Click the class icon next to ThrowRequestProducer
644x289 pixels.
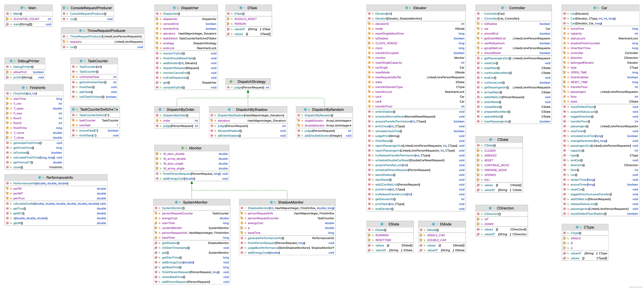(81, 30)
